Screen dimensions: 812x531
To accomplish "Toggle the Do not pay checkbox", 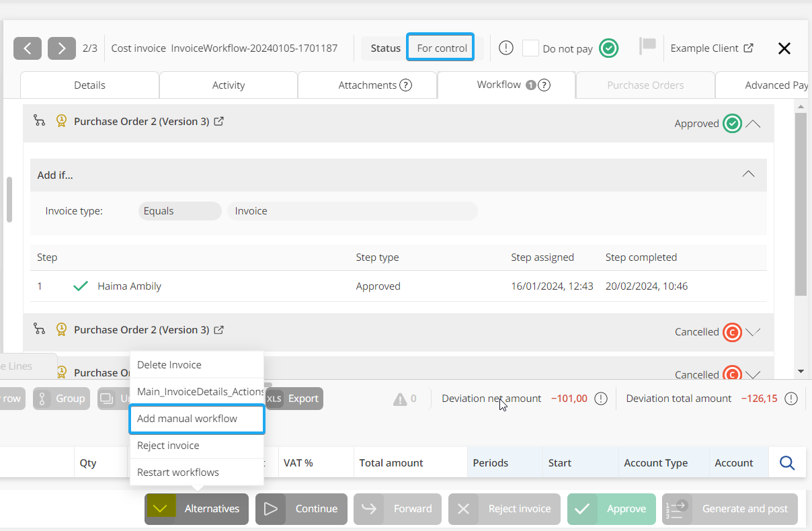I will click(x=531, y=48).
